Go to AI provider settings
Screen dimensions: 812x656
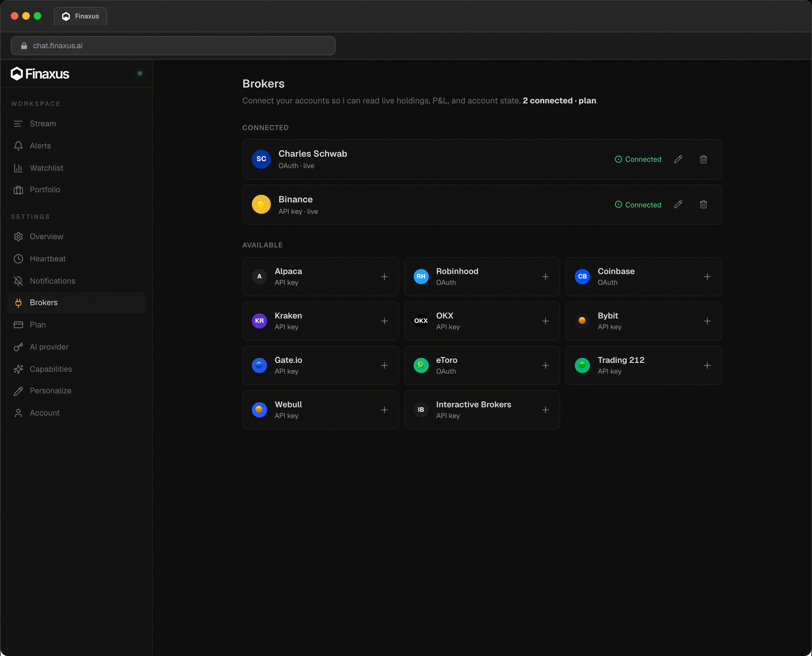pyautogui.click(x=76, y=347)
